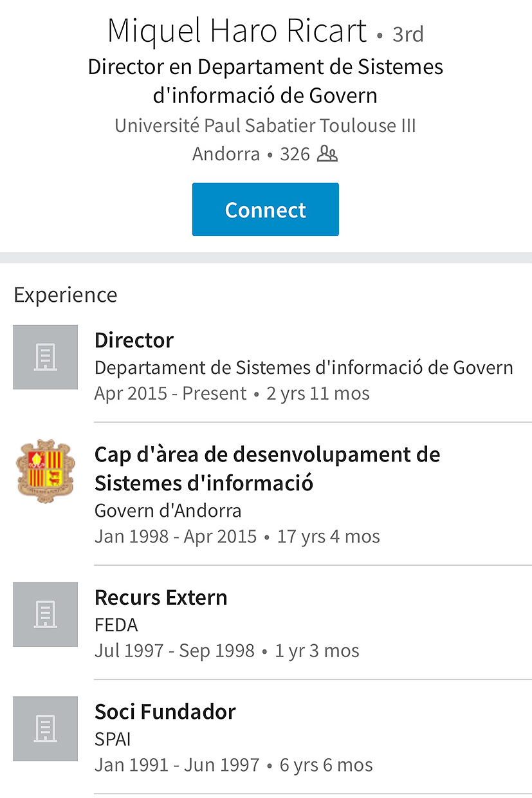Image resolution: width=532 pixels, height=798 pixels.
Task: Click Université Paul Sabatier Toulouse III
Action: tap(265, 125)
